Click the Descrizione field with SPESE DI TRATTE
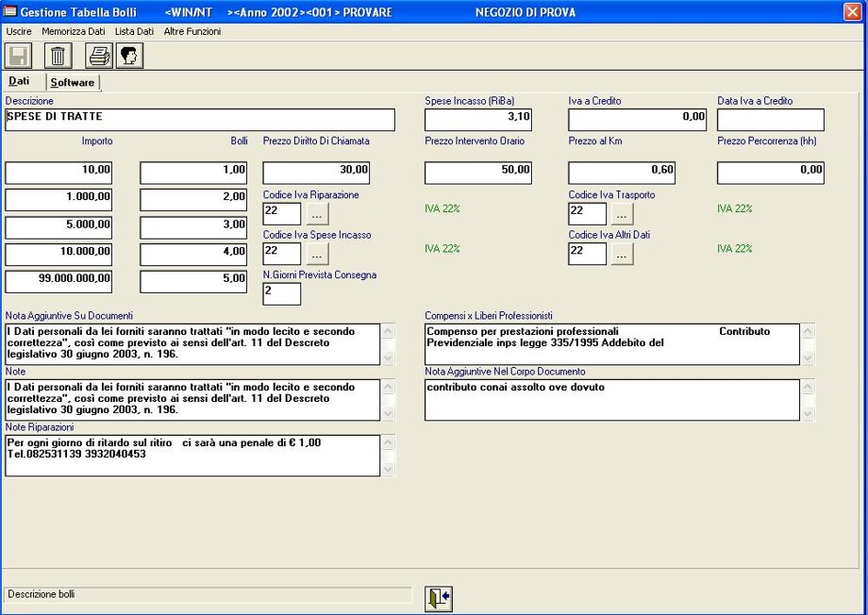Screen dimensions: 868x615 pyautogui.click(x=200, y=120)
